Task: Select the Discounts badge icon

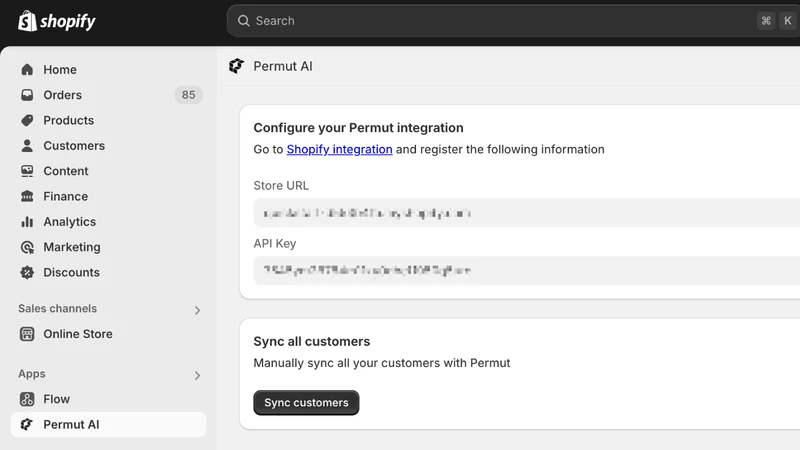Action: click(x=27, y=272)
